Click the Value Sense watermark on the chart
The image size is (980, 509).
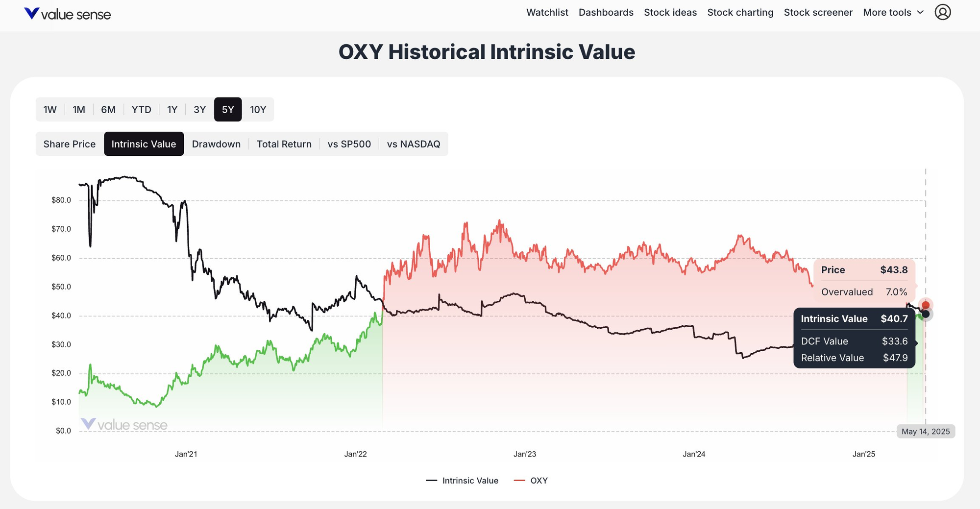[x=125, y=424]
